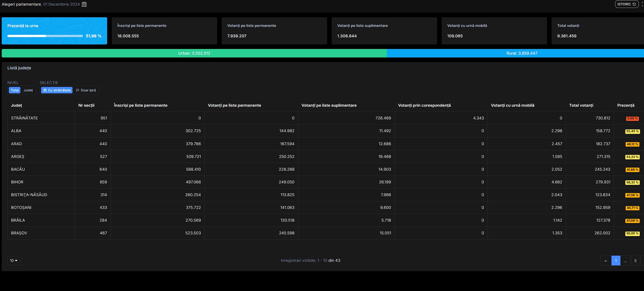Click the Inregistrari vizibile 1 - 10 din 43 text
The height and width of the screenshot is (291, 644).
(310, 260)
